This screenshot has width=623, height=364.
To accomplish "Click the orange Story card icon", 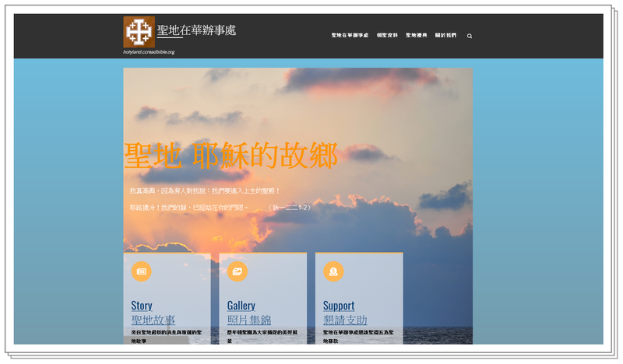I will point(141,271).
